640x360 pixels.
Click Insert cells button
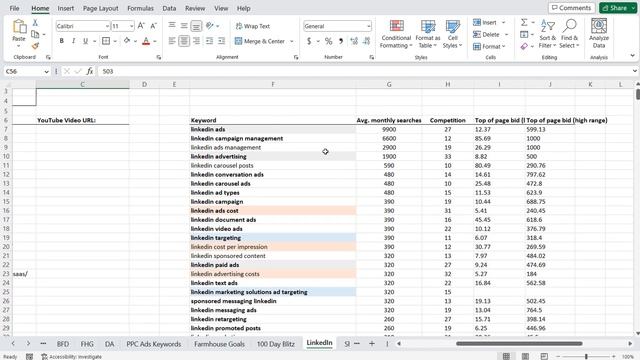pos(485,22)
